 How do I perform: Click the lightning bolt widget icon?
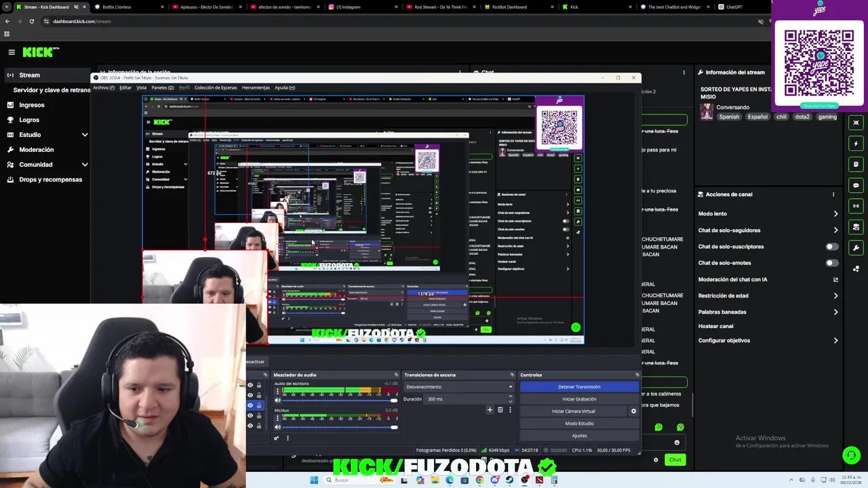click(x=856, y=144)
